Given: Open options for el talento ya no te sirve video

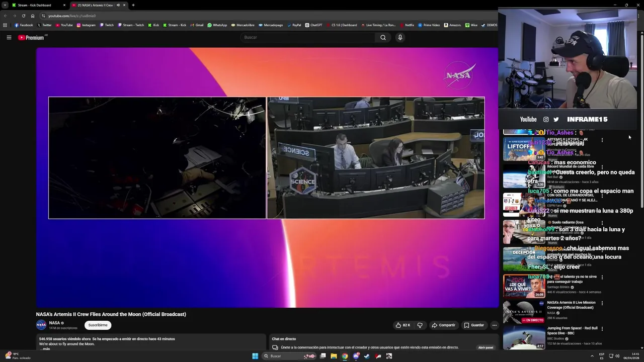Looking at the screenshot, I should [x=602, y=277].
